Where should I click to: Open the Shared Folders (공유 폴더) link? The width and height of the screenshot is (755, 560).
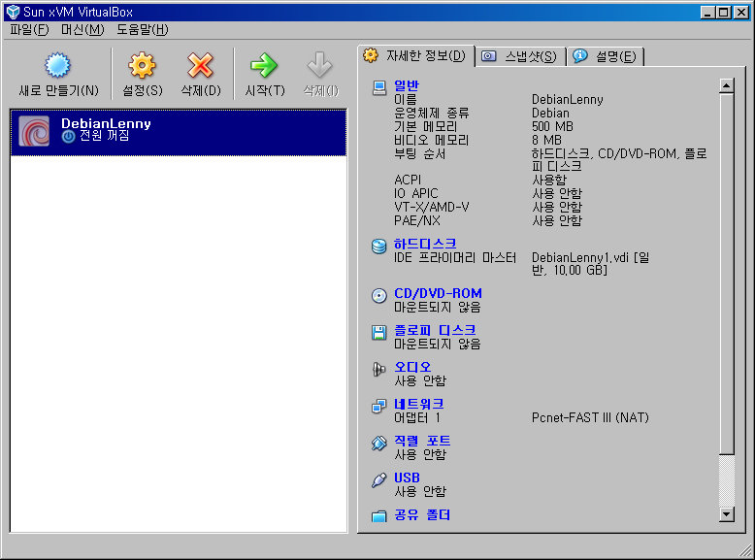(x=422, y=514)
